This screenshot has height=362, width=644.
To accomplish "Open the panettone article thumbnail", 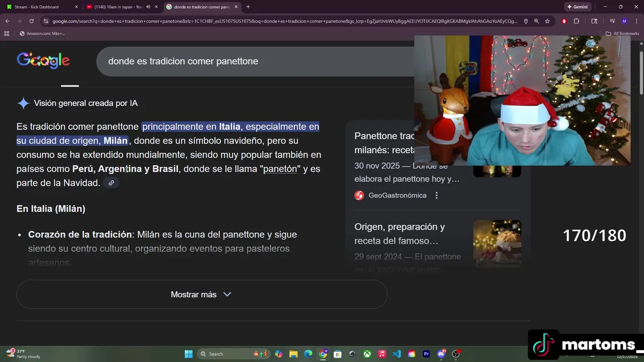I will point(497,244).
